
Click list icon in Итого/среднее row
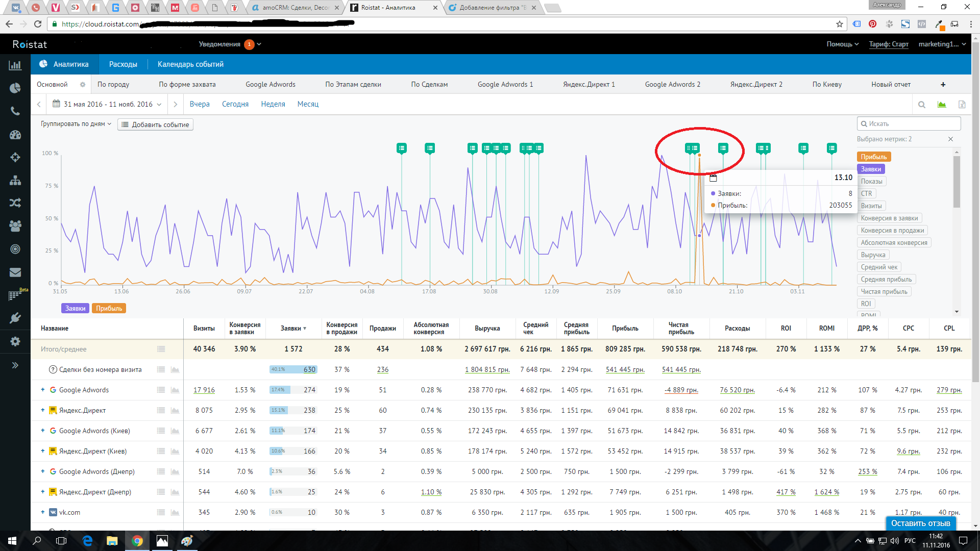(x=161, y=349)
